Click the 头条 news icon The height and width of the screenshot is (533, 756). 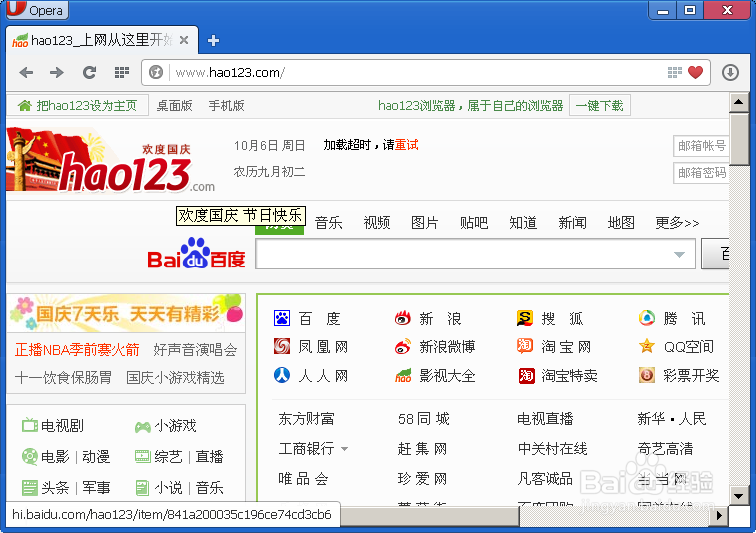(x=29, y=488)
